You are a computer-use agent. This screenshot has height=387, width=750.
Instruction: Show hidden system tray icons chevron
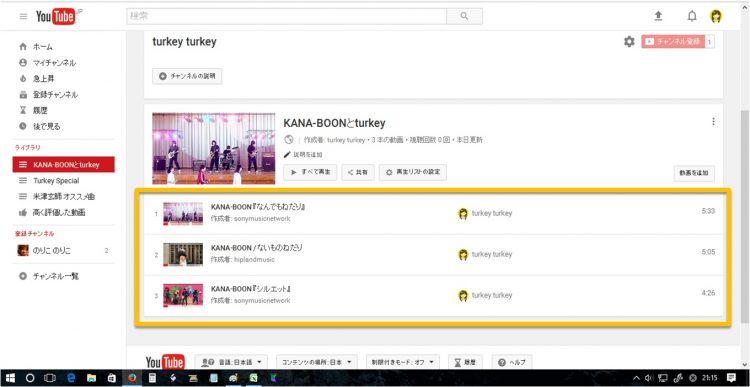(637, 378)
